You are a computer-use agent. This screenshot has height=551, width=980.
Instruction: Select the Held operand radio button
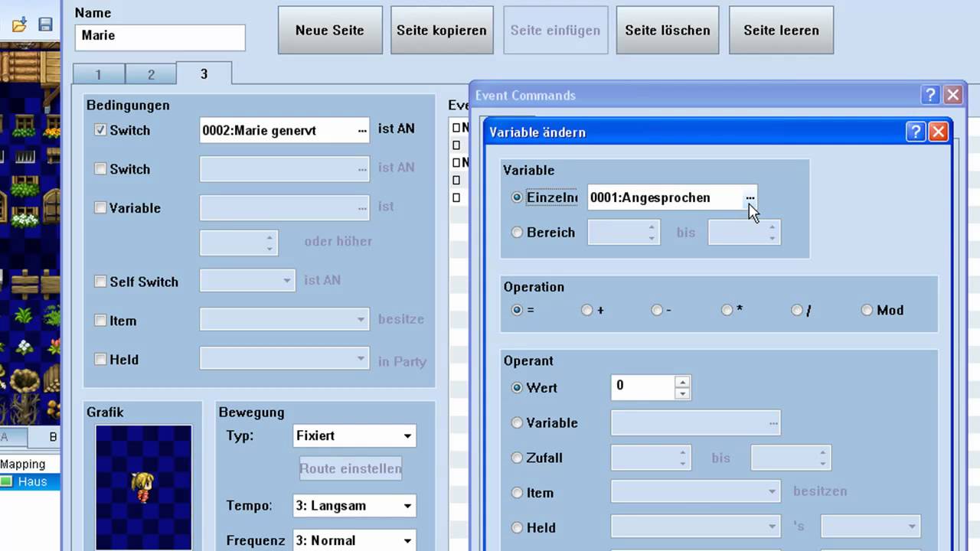click(517, 527)
